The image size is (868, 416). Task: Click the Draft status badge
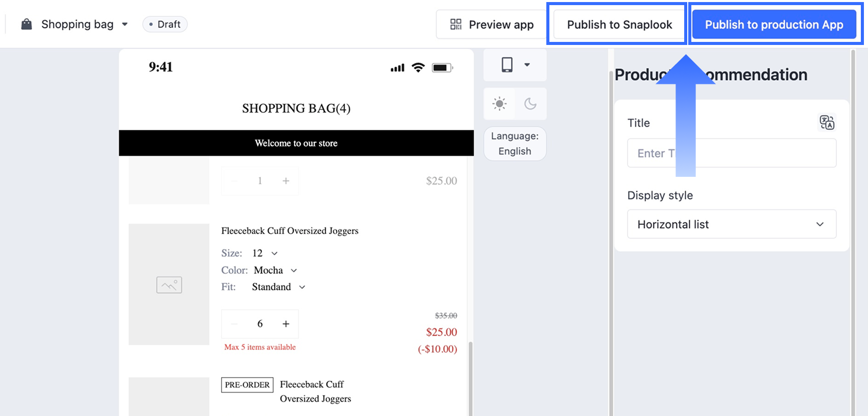point(165,24)
